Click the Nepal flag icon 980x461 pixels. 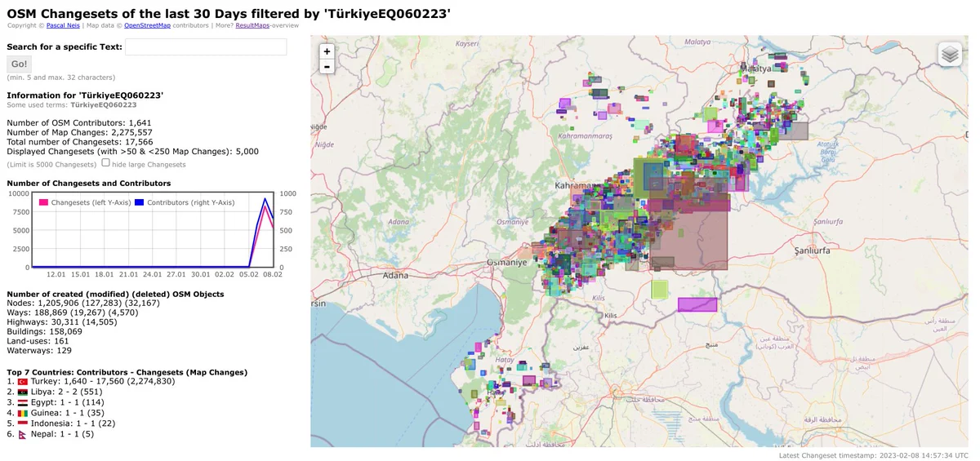[x=23, y=435]
